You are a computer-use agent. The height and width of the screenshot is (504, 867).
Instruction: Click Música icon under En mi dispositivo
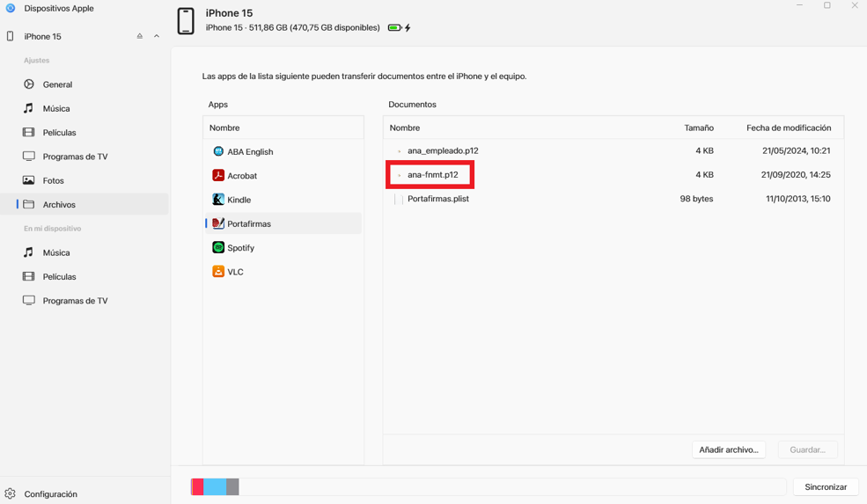tap(29, 252)
